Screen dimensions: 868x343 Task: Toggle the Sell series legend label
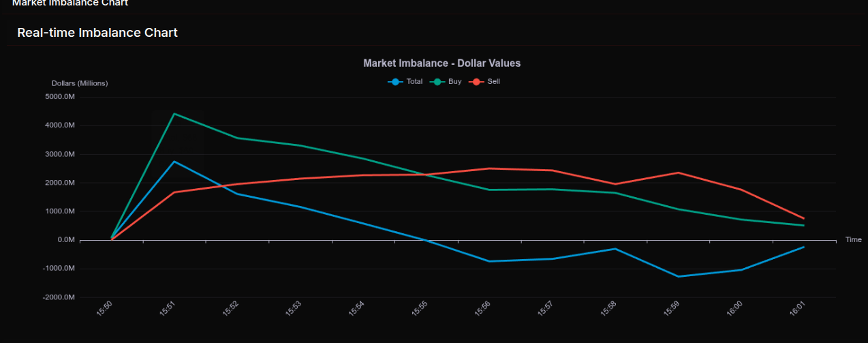[x=493, y=82]
